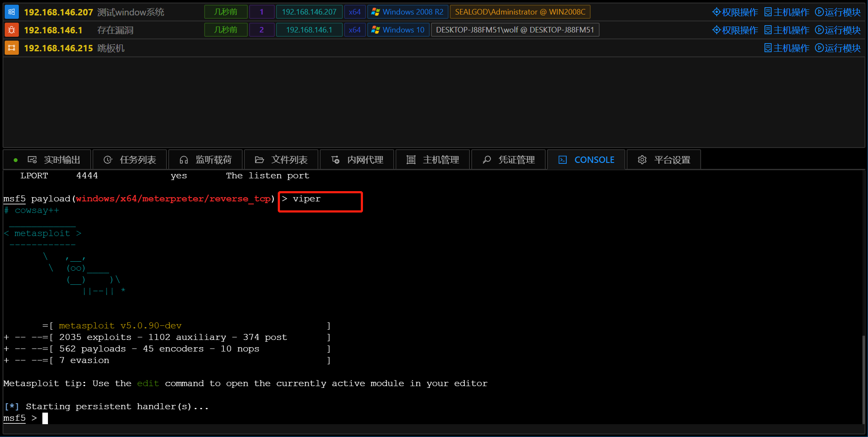The image size is (868, 437).
Task: Click the yellow IP label 192.168.146.215
Action: tap(58, 48)
